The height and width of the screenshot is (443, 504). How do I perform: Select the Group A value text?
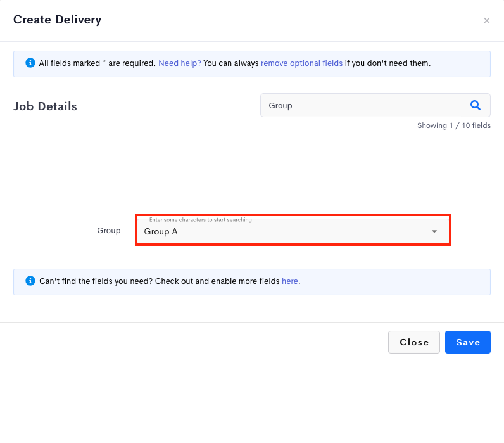click(x=161, y=231)
